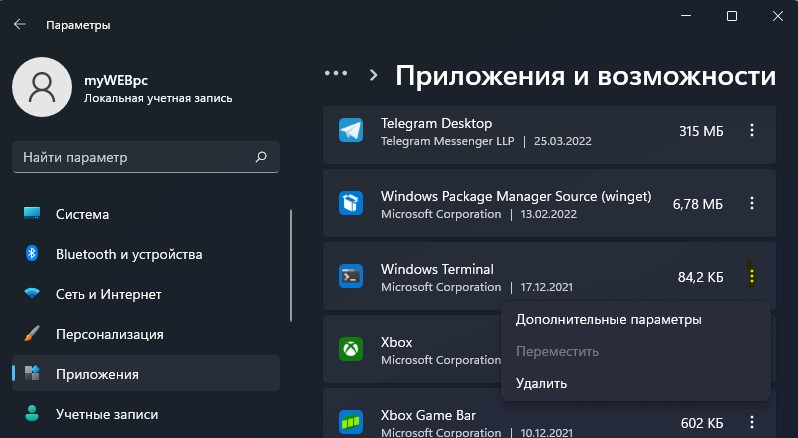Select the Bluetooth icon in sidebar
This screenshot has height=438, width=798.
click(32, 253)
